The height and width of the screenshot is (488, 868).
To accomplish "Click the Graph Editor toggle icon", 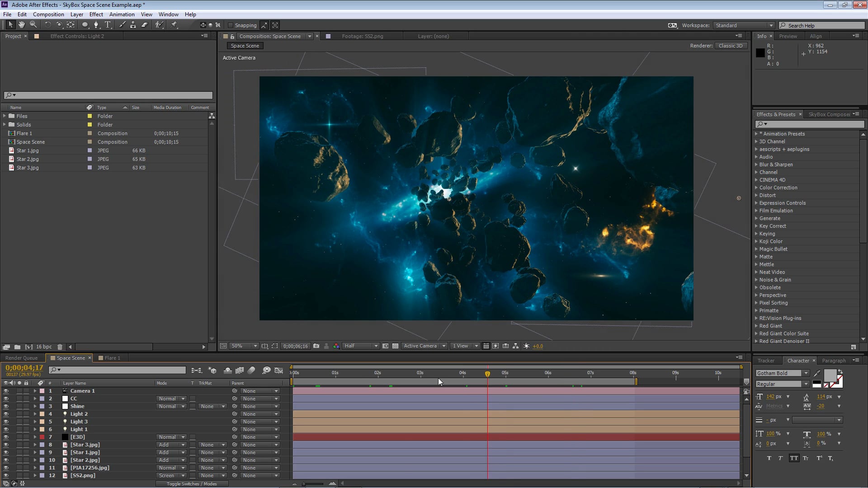I will point(278,370).
